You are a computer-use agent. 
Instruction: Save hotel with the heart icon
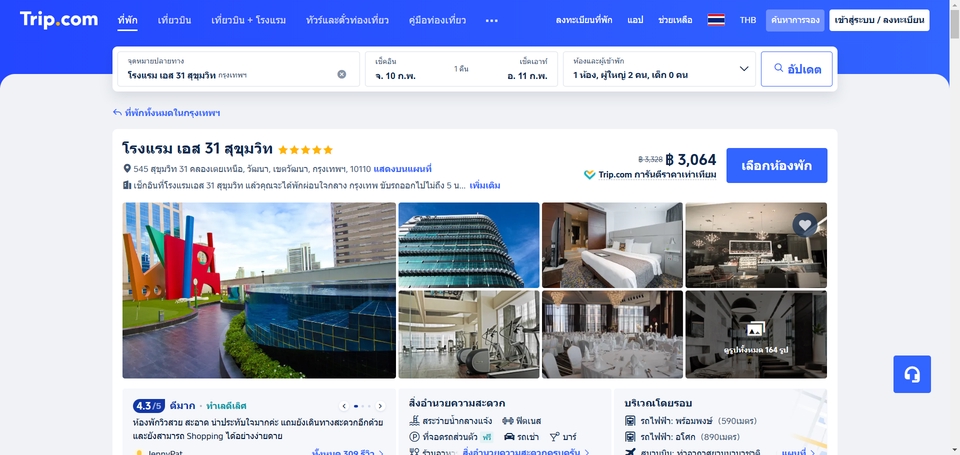pos(804,225)
